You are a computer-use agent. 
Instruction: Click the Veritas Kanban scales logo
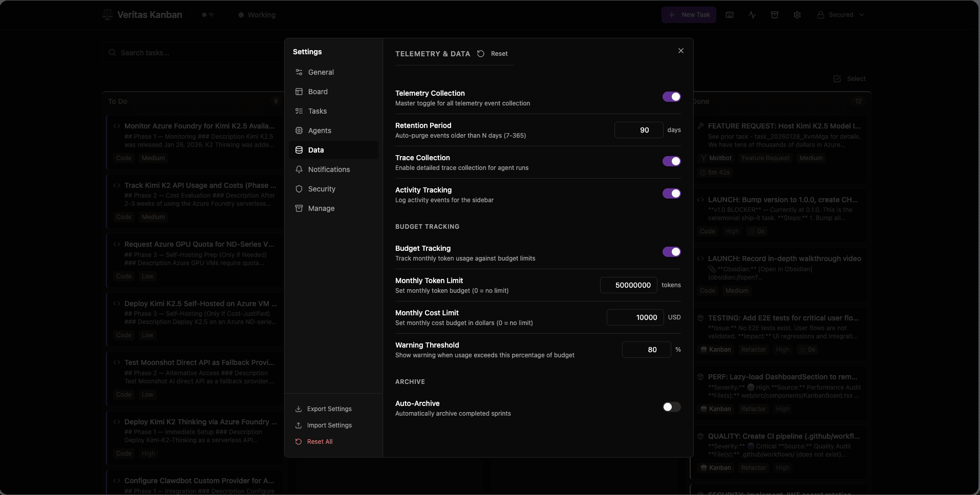108,15
